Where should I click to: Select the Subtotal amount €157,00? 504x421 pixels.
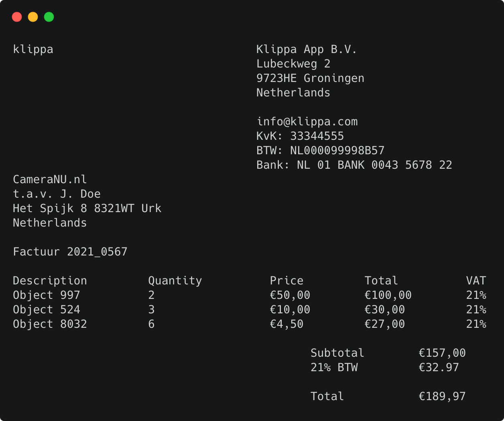[x=442, y=353]
